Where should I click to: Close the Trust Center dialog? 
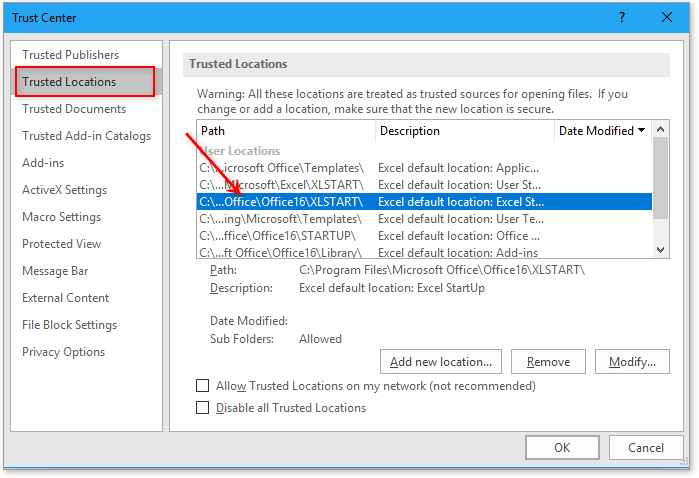(668, 17)
